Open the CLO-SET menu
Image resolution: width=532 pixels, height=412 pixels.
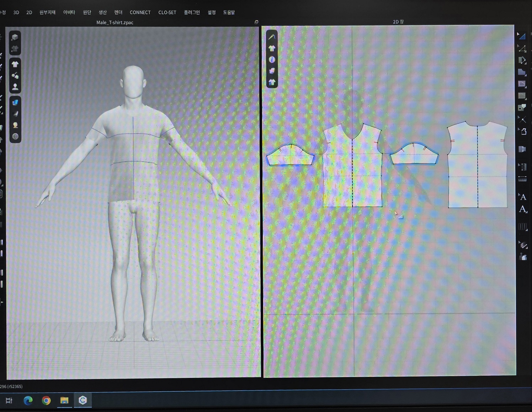pos(167,12)
